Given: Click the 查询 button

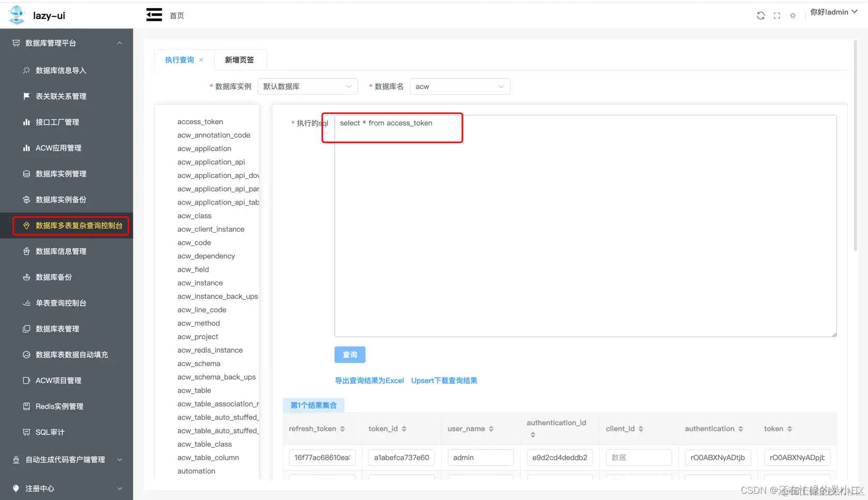Looking at the screenshot, I should click(350, 355).
